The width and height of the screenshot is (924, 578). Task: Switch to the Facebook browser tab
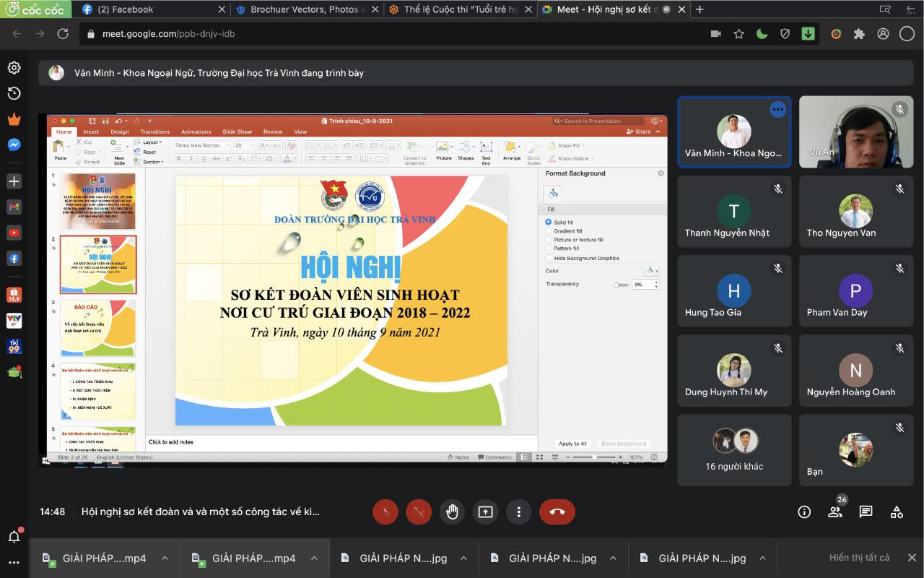click(x=152, y=9)
